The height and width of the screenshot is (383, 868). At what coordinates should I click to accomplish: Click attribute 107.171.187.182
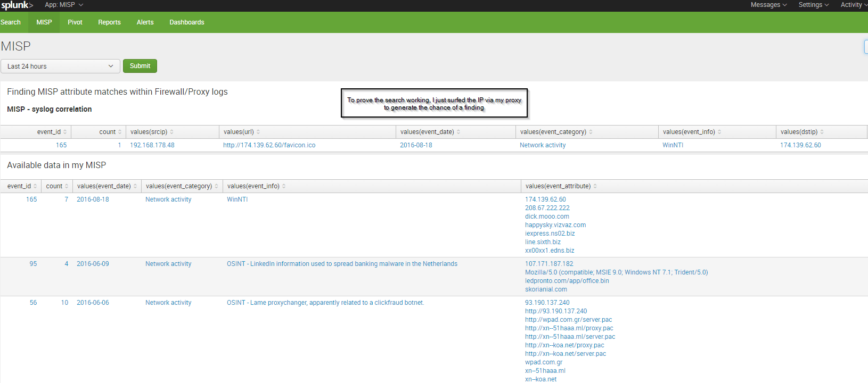coord(549,264)
